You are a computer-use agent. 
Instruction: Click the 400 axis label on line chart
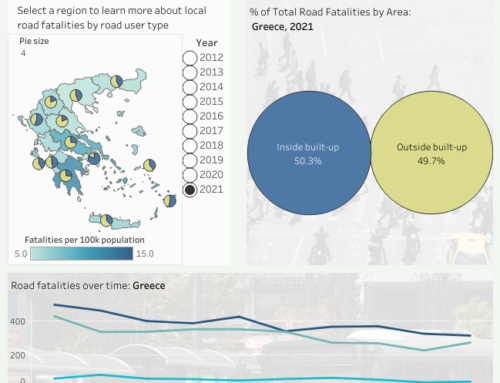point(18,322)
